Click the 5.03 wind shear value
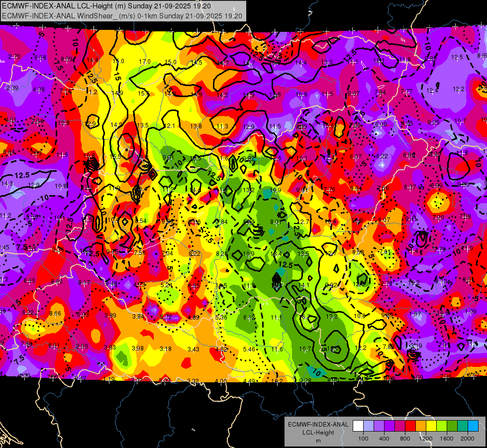Viewport: 487px width, 448px height. [83, 315]
